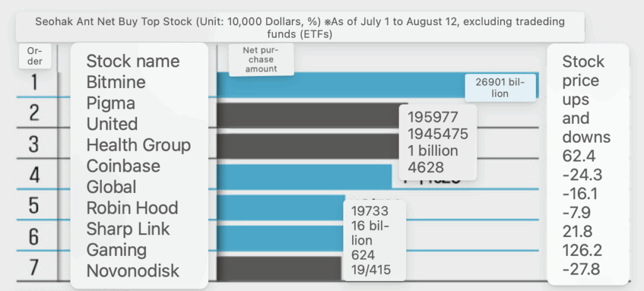Select rank number 3 in Order column
The height and width of the screenshot is (291, 644).
tap(35, 145)
